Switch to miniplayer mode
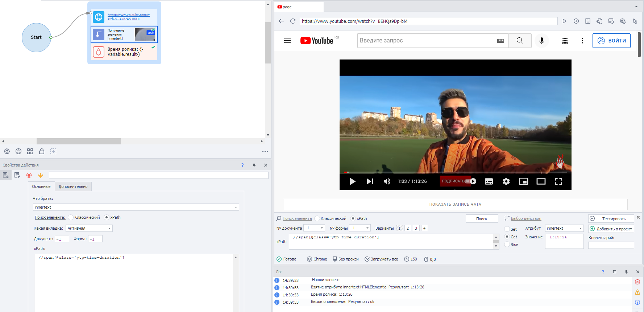The width and height of the screenshot is (644, 312). point(524,181)
